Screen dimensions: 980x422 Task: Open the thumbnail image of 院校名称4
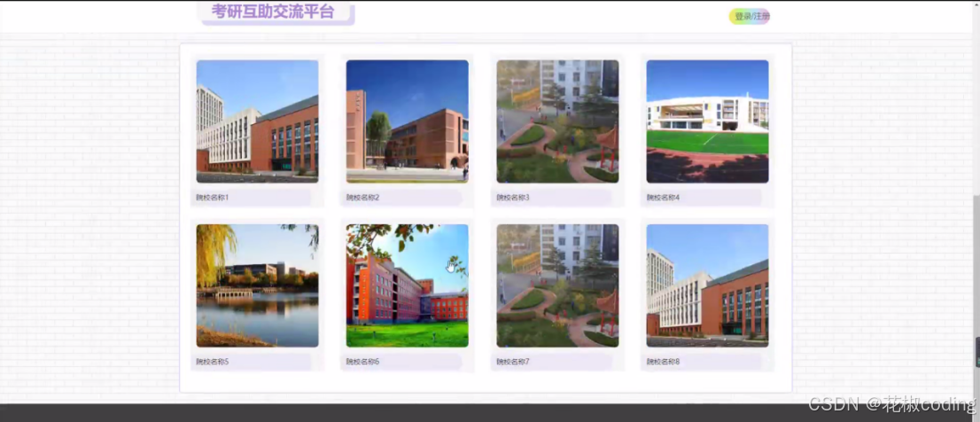click(x=707, y=121)
